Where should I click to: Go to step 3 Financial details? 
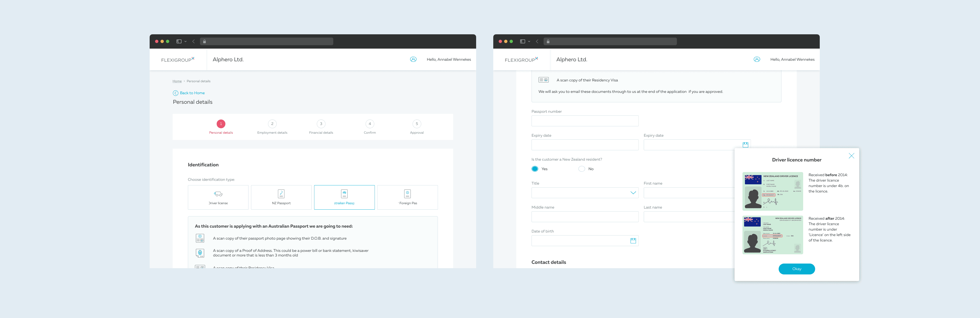point(321,127)
